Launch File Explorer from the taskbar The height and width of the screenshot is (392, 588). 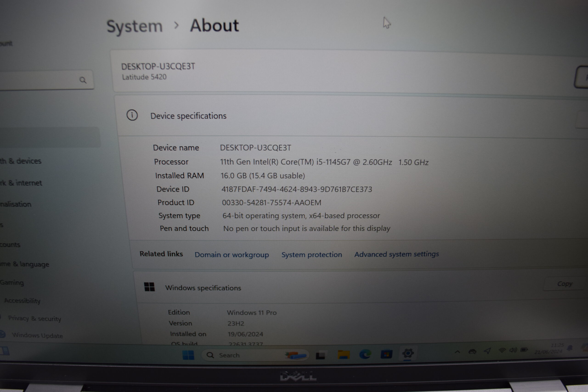344,355
